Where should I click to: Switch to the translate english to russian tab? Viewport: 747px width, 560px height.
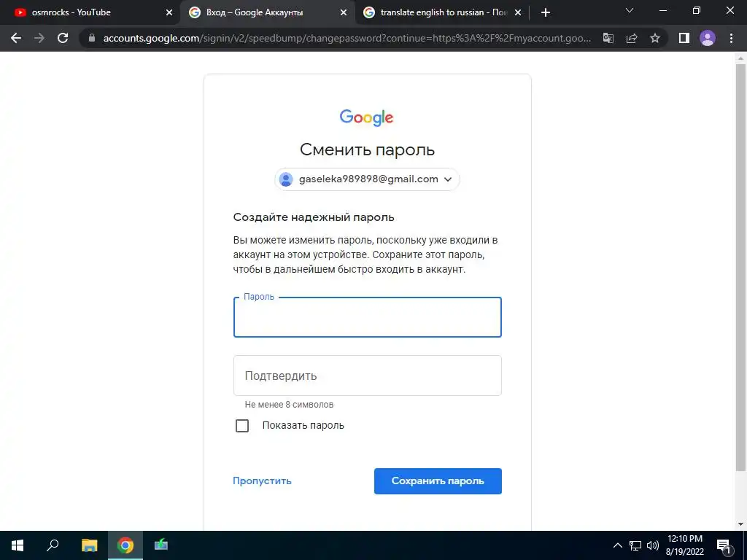pyautogui.click(x=441, y=12)
